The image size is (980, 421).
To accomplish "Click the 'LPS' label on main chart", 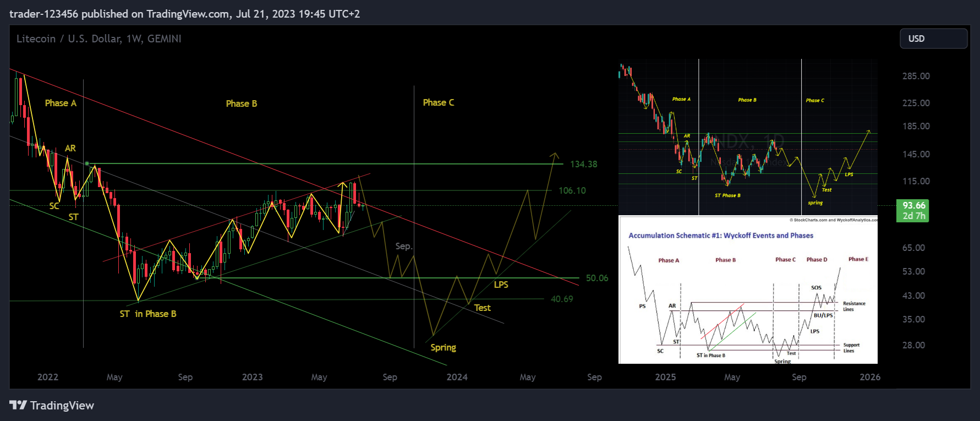I will 501,285.
